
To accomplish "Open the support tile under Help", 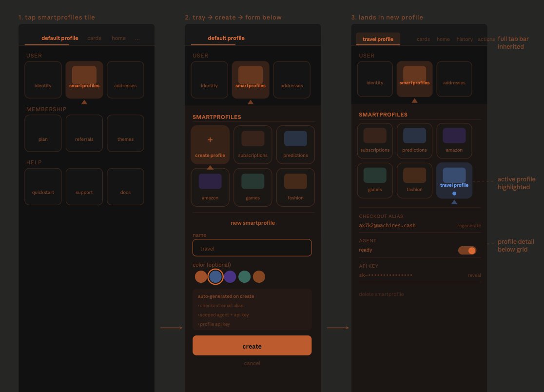I will click(x=84, y=187).
